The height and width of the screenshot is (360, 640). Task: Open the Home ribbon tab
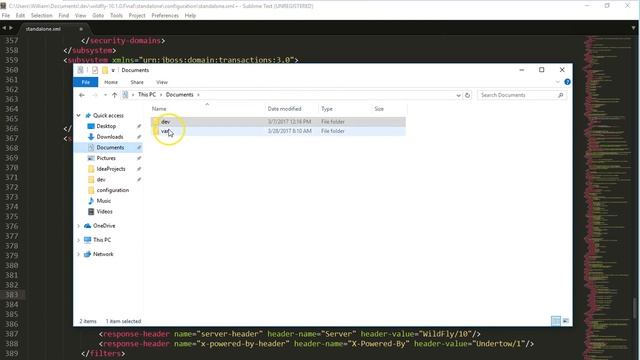(x=111, y=82)
